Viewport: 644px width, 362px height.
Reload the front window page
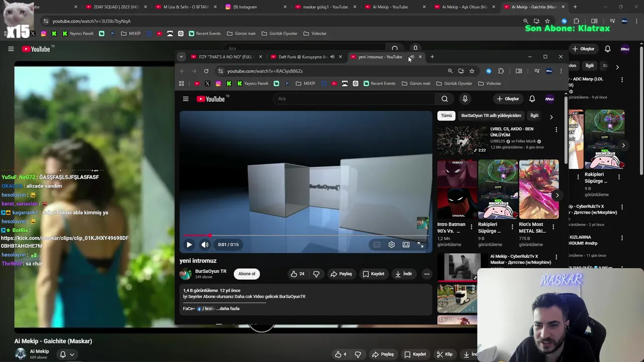coord(206,71)
